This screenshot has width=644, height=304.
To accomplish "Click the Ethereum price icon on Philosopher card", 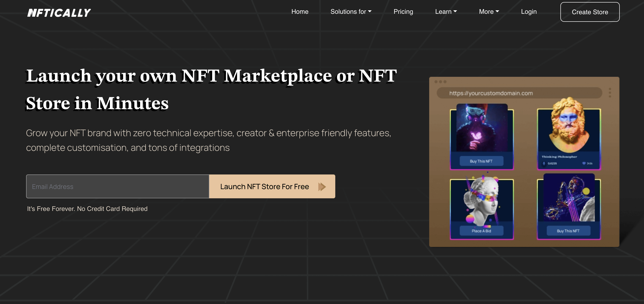I will (544, 163).
